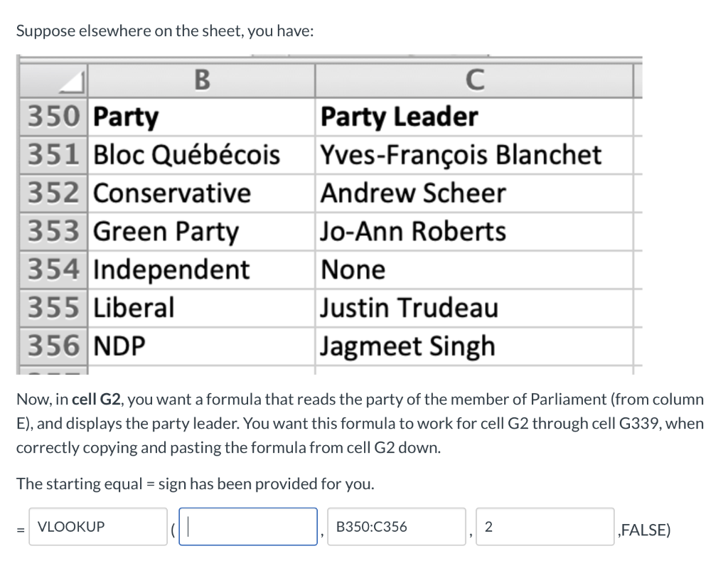Screen dimensions: 728x588
Task: Select column B header
Action: point(202,79)
